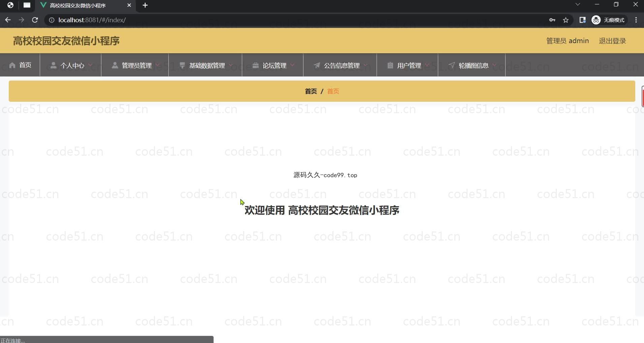Click the user icon beside 管理员管理
The width and height of the screenshot is (644, 343).
point(115,65)
